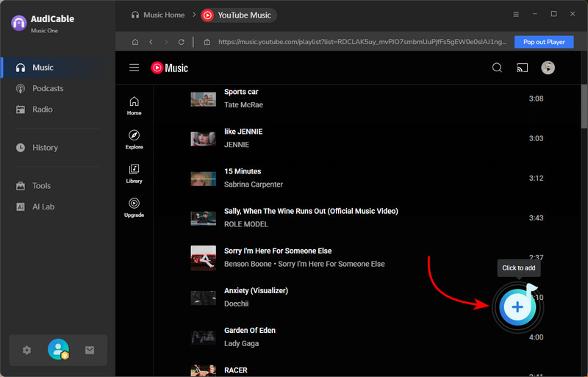588x377 pixels.
Task: Click the 3:08 duration of Sports car
Action: point(537,98)
